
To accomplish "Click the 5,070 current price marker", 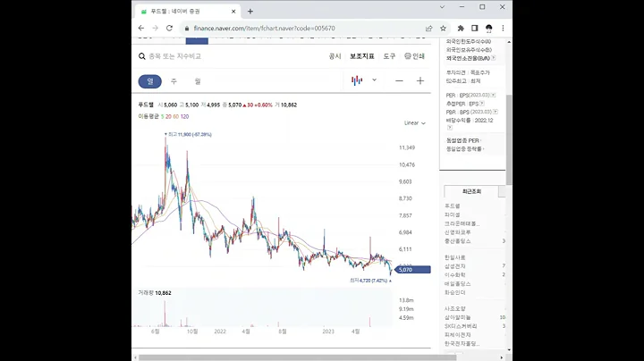I will (x=412, y=270).
